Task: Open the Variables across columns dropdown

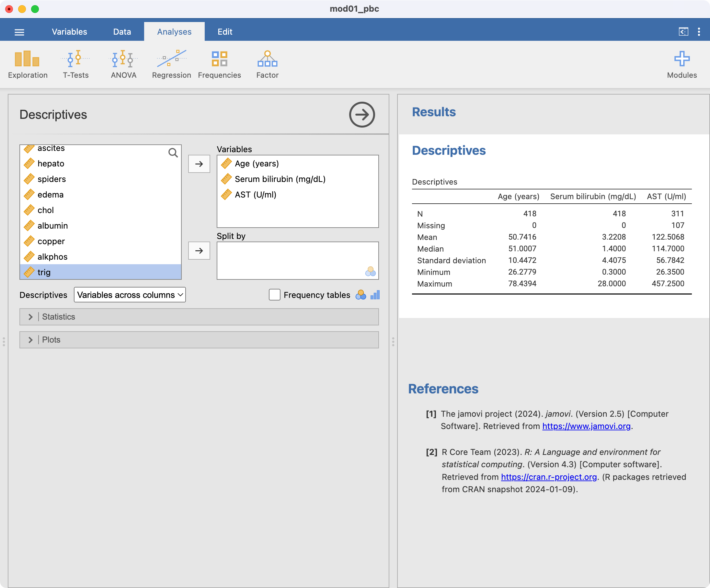Action: click(130, 295)
